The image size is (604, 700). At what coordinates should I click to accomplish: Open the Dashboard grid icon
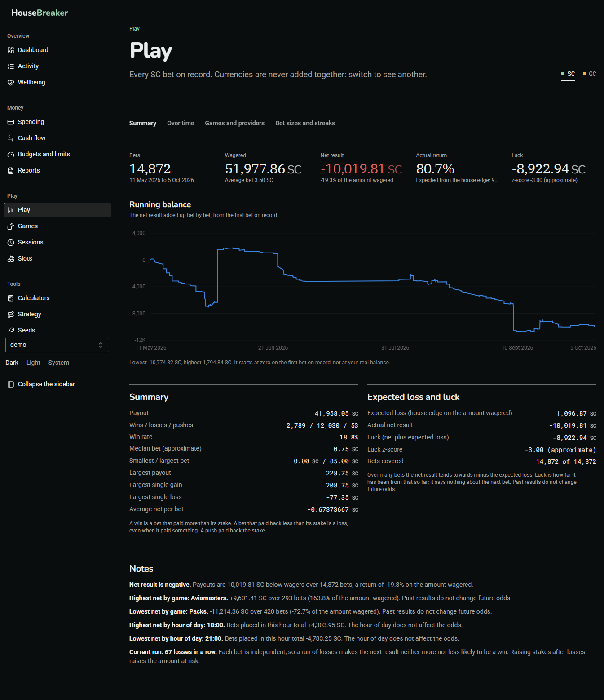(x=11, y=50)
